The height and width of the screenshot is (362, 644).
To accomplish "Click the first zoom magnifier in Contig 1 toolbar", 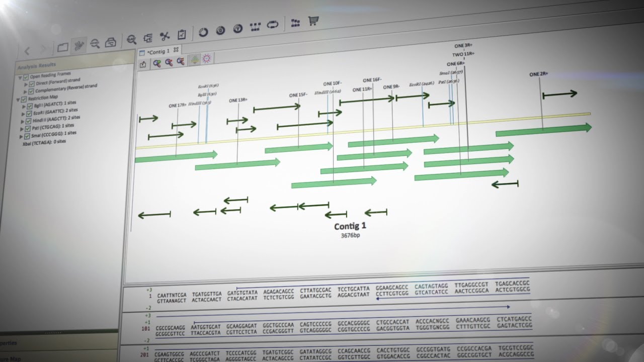I will (x=157, y=63).
